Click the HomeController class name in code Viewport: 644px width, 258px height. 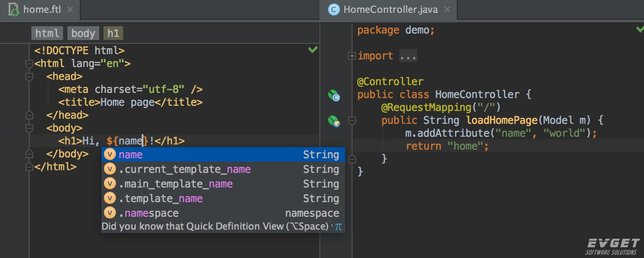tap(477, 95)
